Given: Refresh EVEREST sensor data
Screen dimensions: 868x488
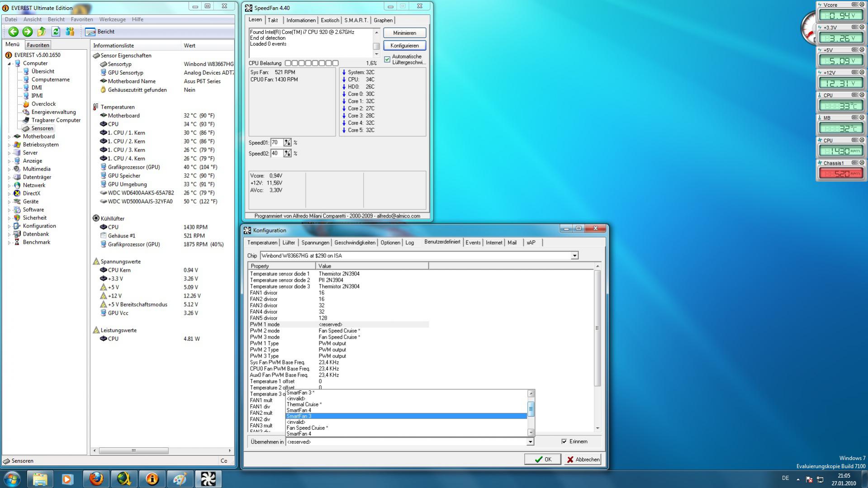Looking at the screenshot, I should click(56, 32).
